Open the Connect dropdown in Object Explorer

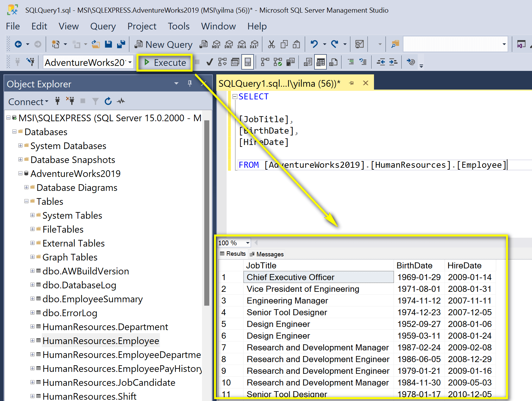coord(28,102)
